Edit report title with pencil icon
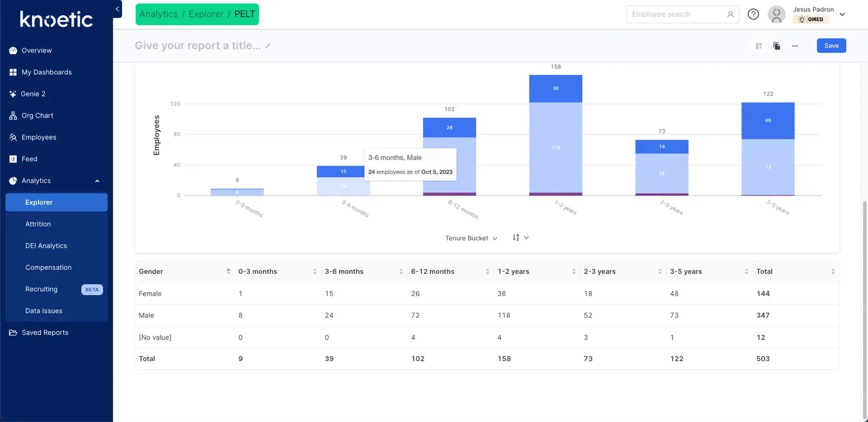This screenshot has width=868, height=422. (268, 46)
